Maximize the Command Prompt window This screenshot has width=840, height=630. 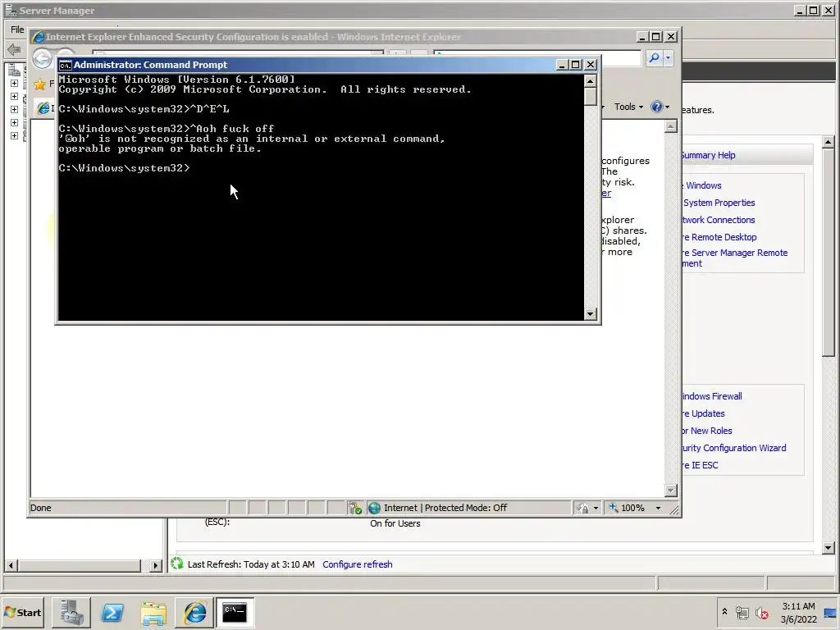coord(576,65)
